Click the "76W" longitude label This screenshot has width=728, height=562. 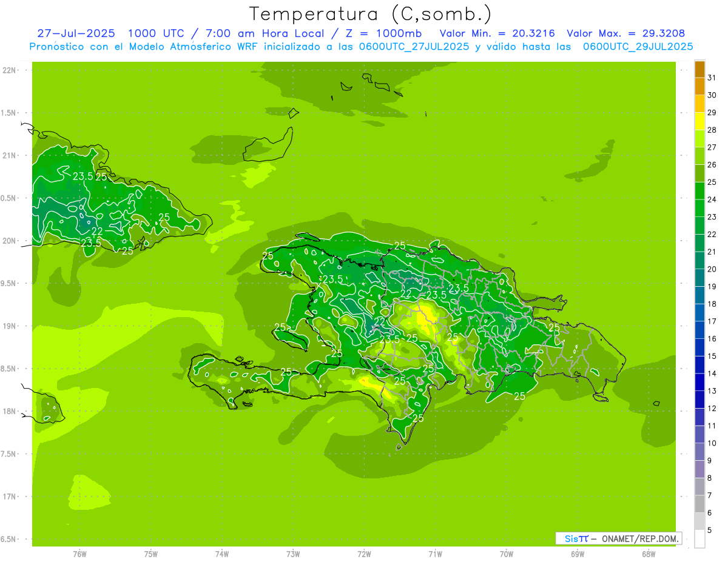click(x=79, y=554)
